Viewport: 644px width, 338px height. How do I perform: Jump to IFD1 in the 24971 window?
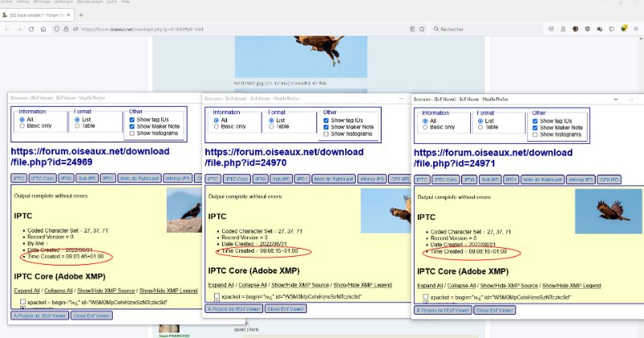(511, 180)
